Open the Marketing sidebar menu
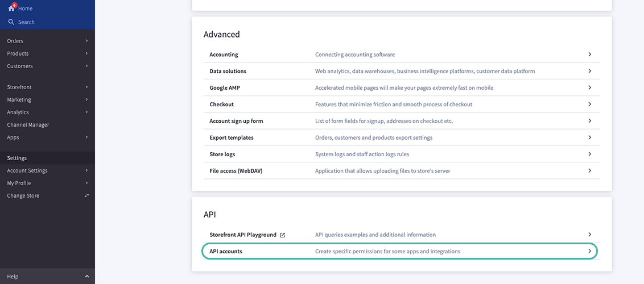Screen dimensions: 644x284 coord(19,100)
